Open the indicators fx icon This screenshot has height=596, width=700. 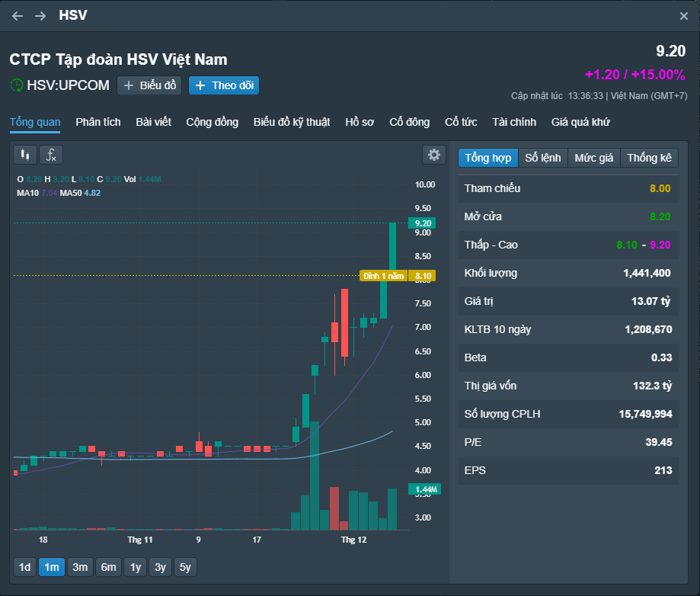pos(51,155)
